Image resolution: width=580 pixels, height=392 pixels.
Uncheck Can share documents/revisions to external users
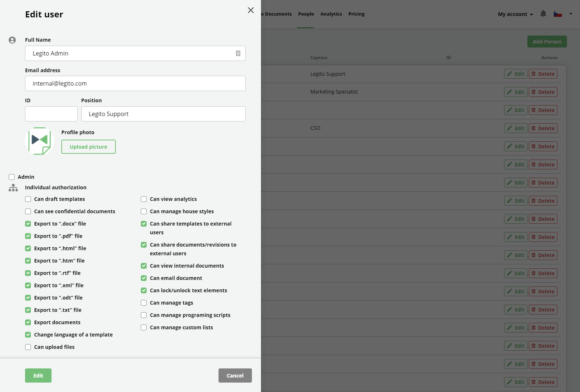[144, 245]
